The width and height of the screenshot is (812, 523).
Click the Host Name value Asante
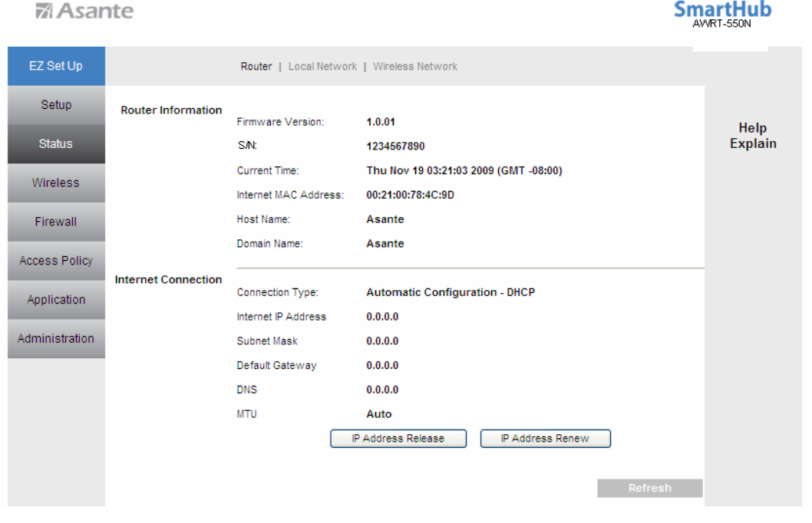(x=385, y=219)
